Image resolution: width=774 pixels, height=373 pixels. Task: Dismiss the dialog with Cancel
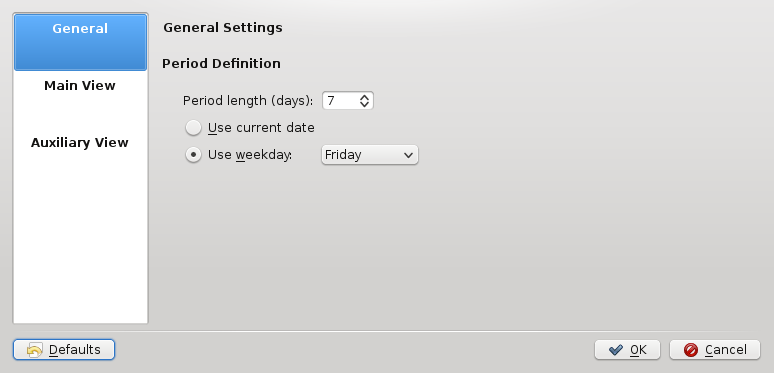[715, 350]
